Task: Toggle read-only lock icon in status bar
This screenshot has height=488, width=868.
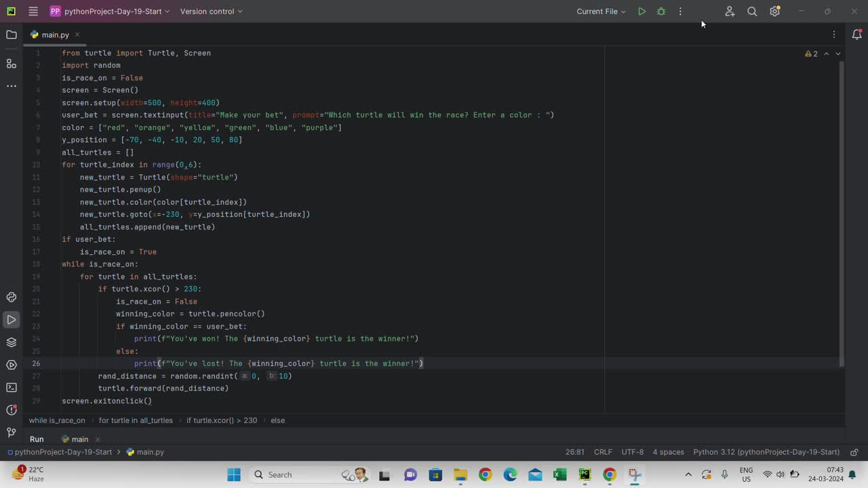Action: click(854, 452)
